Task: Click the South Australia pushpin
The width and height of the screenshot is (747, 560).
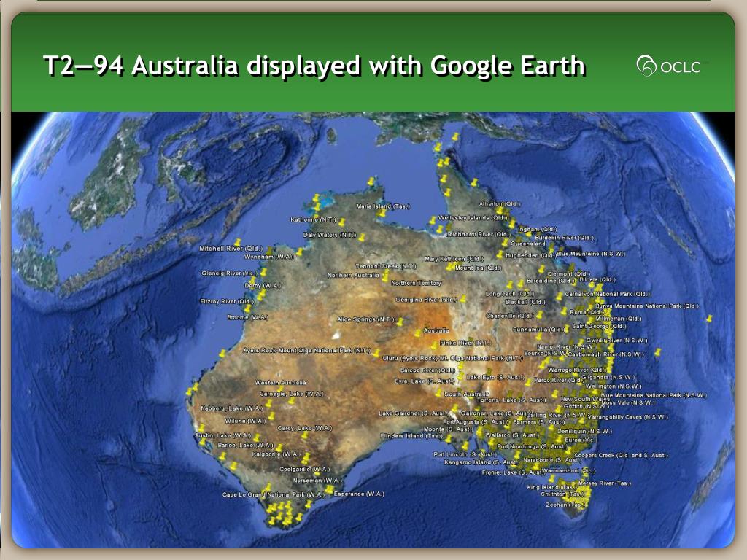Action: [438, 393]
